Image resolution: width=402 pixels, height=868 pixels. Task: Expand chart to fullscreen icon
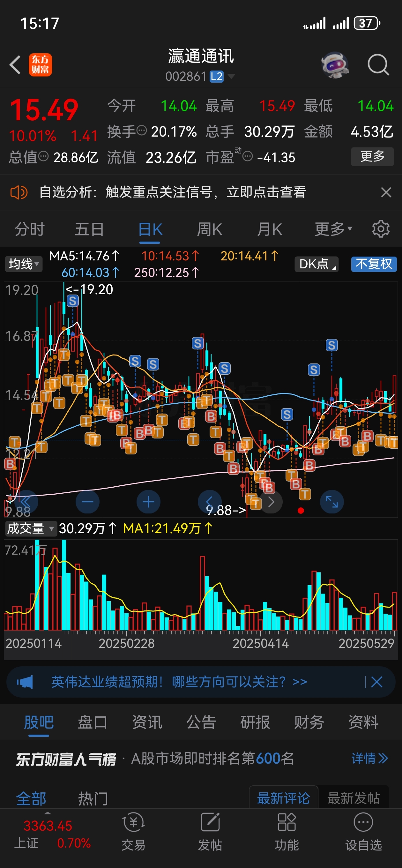tap(331, 502)
